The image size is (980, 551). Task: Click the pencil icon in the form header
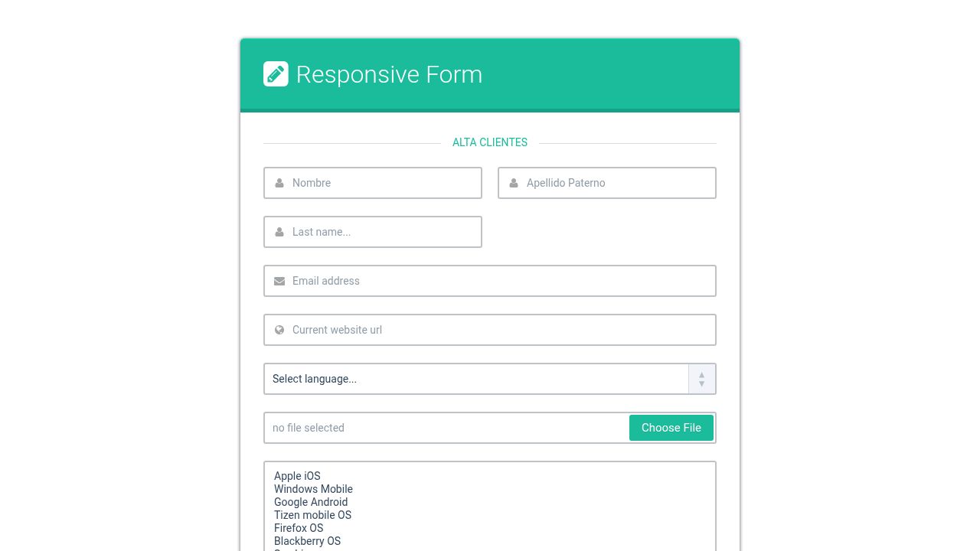click(x=276, y=73)
